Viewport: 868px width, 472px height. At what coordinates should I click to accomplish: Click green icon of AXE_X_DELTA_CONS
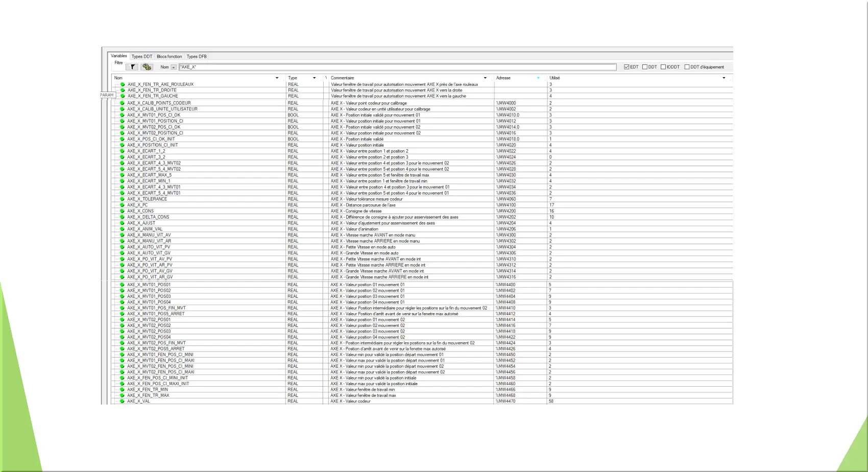pos(122,217)
